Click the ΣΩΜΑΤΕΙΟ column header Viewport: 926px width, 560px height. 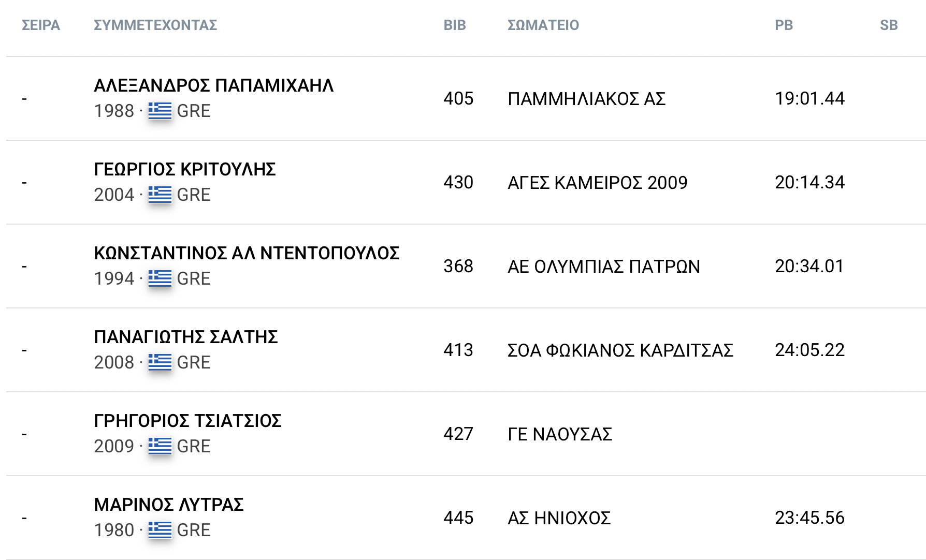(543, 25)
